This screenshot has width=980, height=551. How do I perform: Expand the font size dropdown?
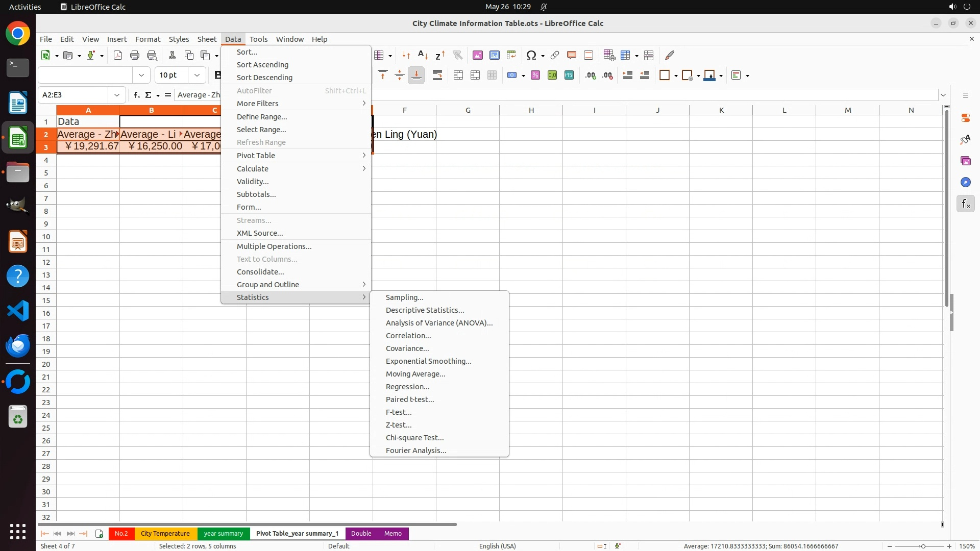[x=197, y=76]
